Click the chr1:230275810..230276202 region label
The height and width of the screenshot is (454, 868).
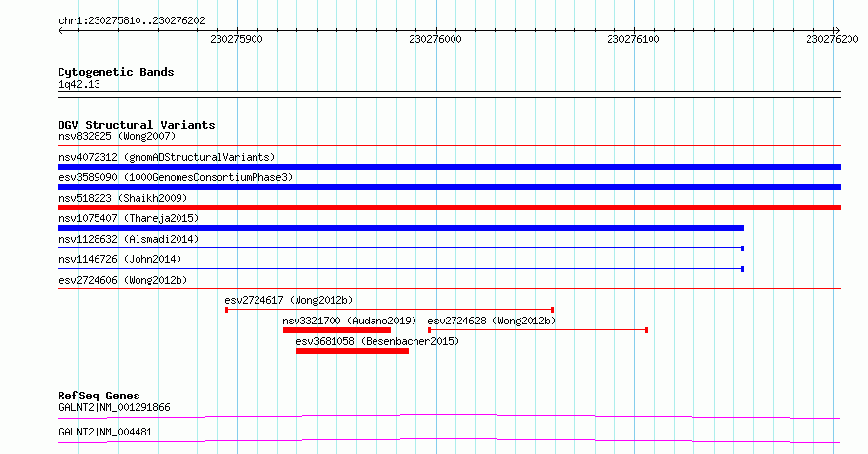[132, 20]
